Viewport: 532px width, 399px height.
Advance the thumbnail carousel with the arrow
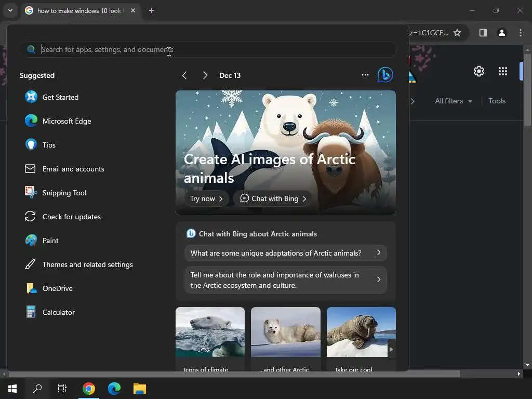pyautogui.click(x=391, y=349)
